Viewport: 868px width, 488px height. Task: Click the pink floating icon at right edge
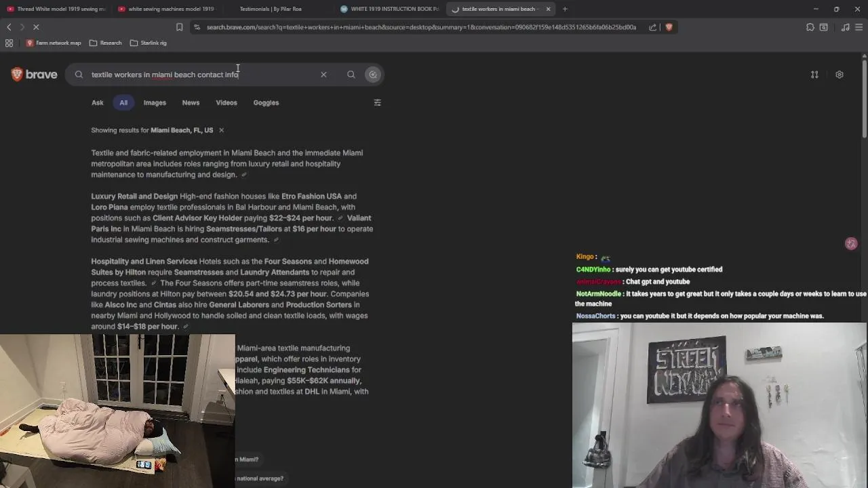coord(851,243)
